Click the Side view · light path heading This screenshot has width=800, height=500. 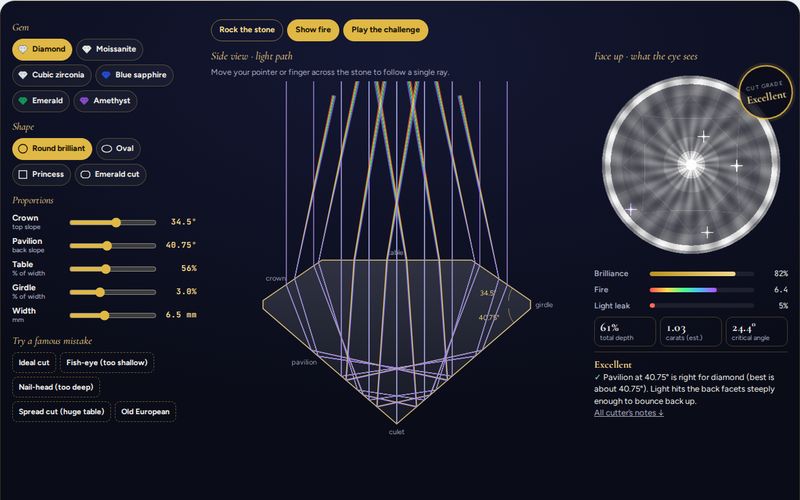[252, 57]
